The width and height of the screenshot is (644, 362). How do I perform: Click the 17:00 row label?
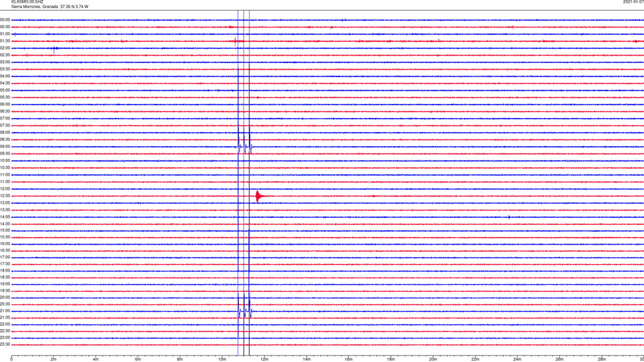(5, 257)
